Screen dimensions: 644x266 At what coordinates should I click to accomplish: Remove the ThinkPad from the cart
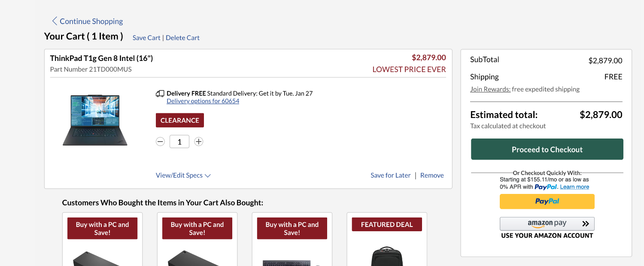432,175
